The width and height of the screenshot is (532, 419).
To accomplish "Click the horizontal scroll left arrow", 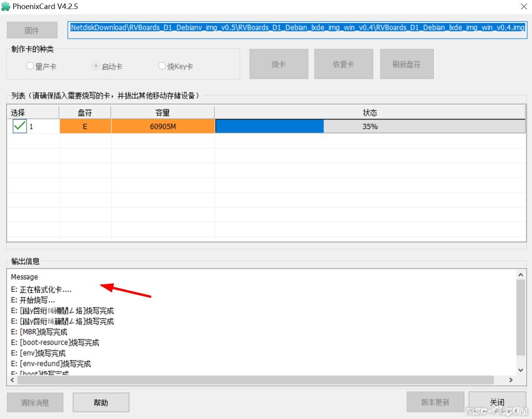I will 12,380.
